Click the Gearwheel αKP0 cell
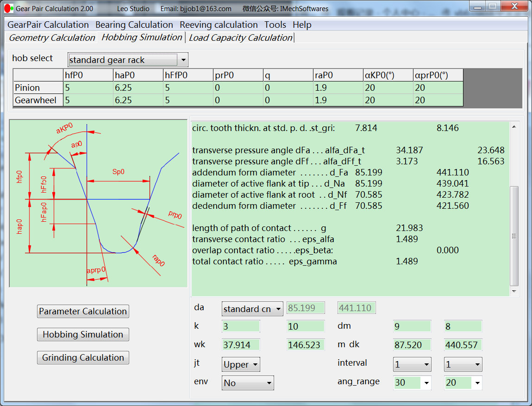Screen dimensions: 532x406 click(x=388, y=100)
